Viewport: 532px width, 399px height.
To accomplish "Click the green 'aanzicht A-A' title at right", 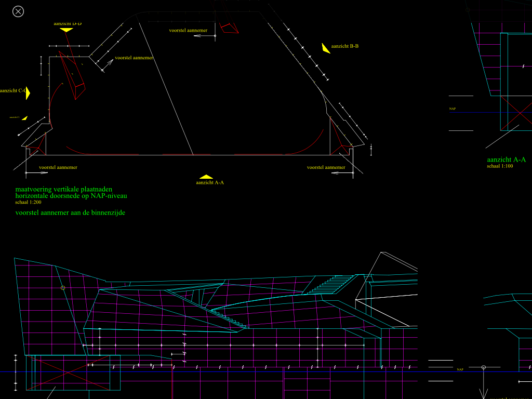I will coord(506,159).
